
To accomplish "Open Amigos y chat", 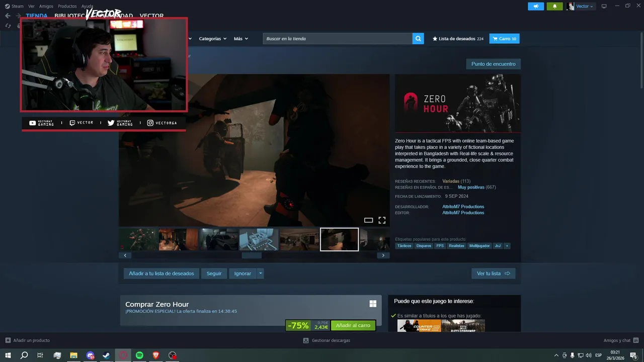I will [x=621, y=340].
